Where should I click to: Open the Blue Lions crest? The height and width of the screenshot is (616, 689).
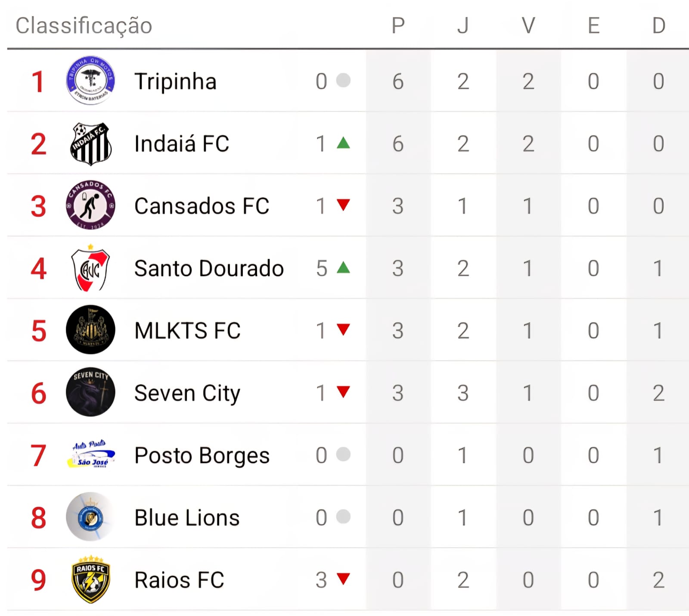pyautogui.click(x=90, y=517)
